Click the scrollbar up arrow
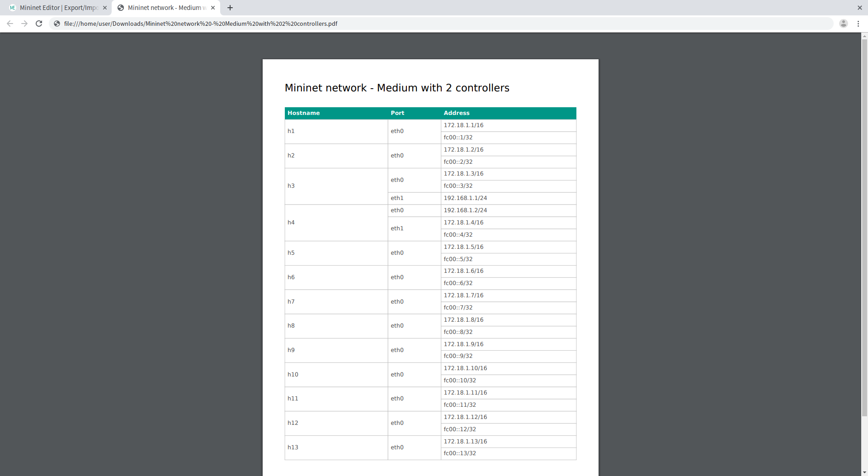Viewport: 868px width, 476px height. 864,37
